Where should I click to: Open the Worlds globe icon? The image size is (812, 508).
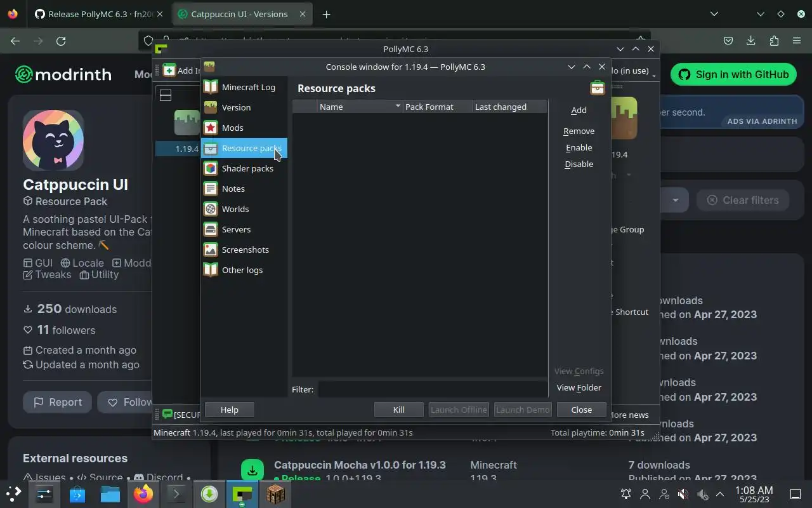click(211, 209)
